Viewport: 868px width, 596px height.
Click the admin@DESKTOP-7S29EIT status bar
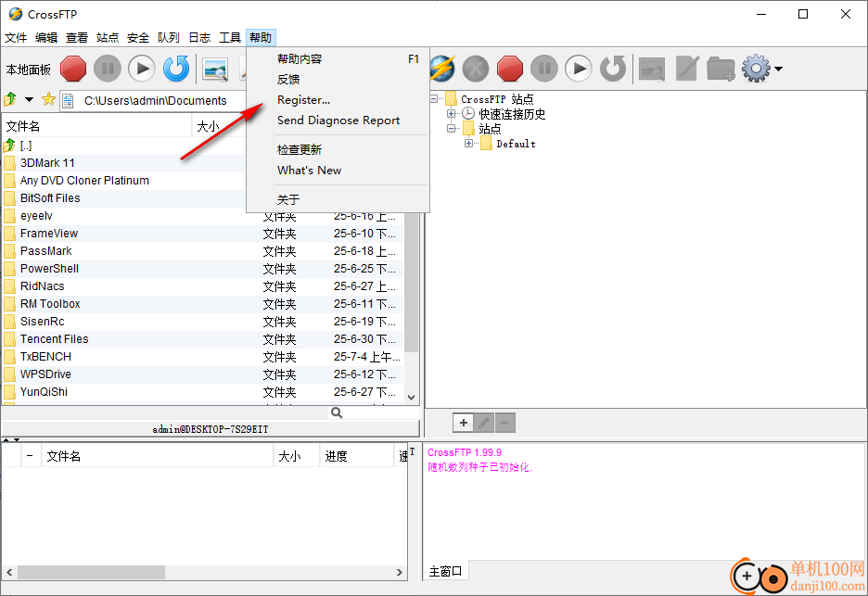pyautogui.click(x=211, y=429)
